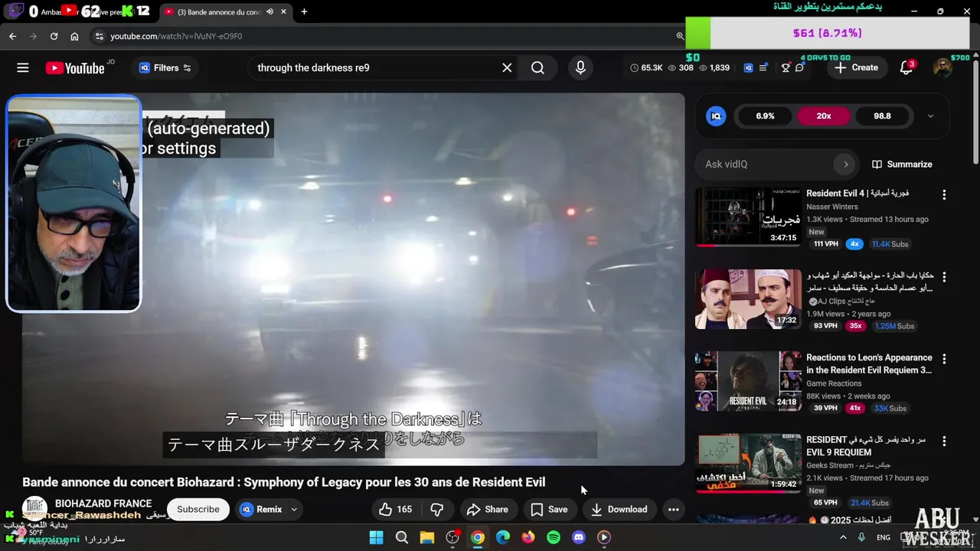Open Firefox from taskbar
The width and height of the screenshot is (980, 551).
528,537
